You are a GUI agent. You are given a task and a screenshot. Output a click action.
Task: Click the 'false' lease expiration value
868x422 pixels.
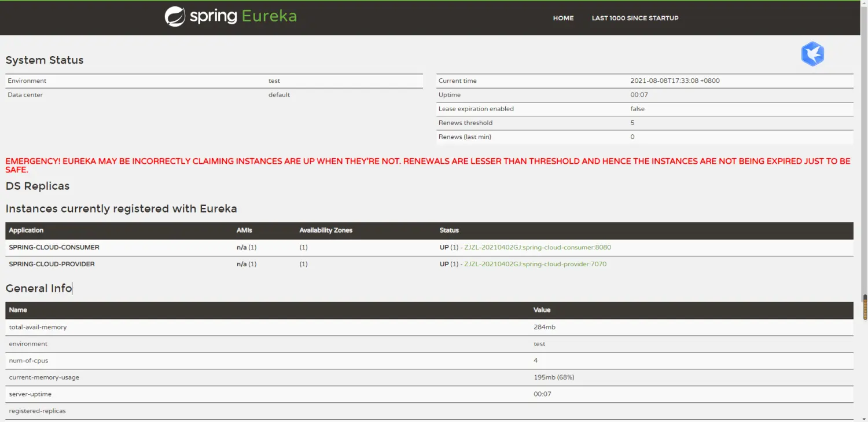point(637,109)
